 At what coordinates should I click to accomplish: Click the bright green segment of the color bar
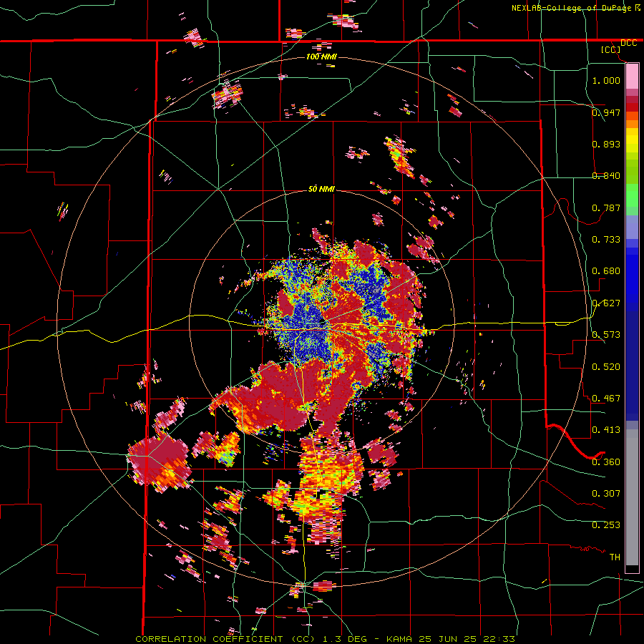632,195
